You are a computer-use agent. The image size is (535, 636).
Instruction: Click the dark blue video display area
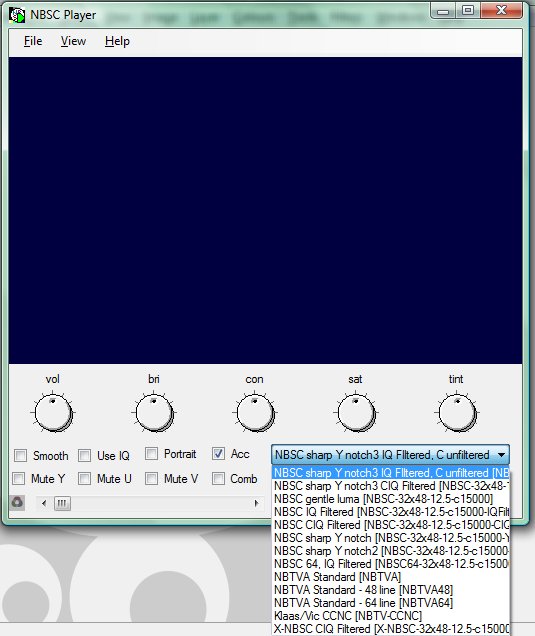click(265, 210)
